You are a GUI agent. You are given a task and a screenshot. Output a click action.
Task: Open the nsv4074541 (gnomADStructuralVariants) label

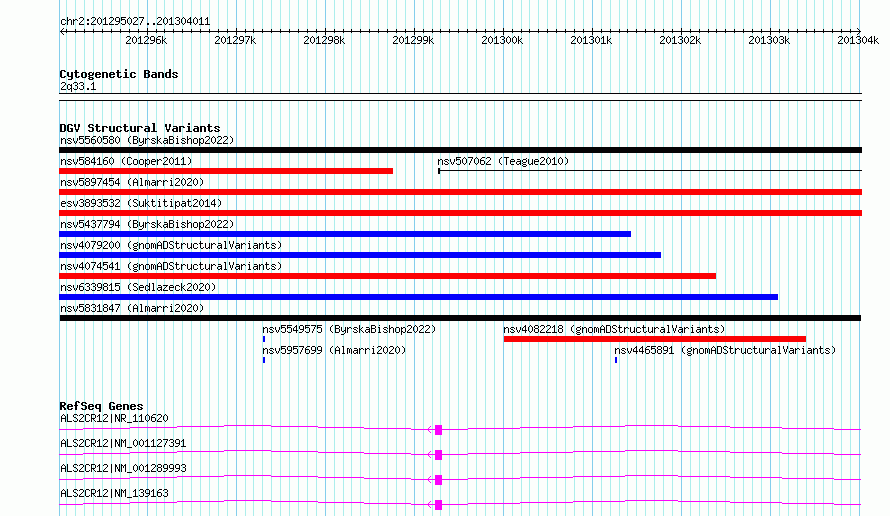click(171, 266)
